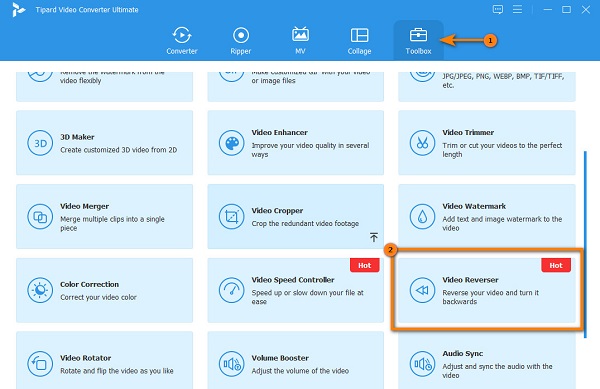Click the Video Watermark droplet icon

422,216
